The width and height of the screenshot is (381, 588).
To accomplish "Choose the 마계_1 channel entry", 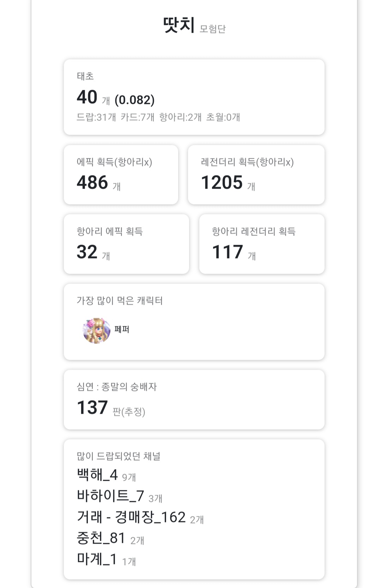I will coord(97,559).
